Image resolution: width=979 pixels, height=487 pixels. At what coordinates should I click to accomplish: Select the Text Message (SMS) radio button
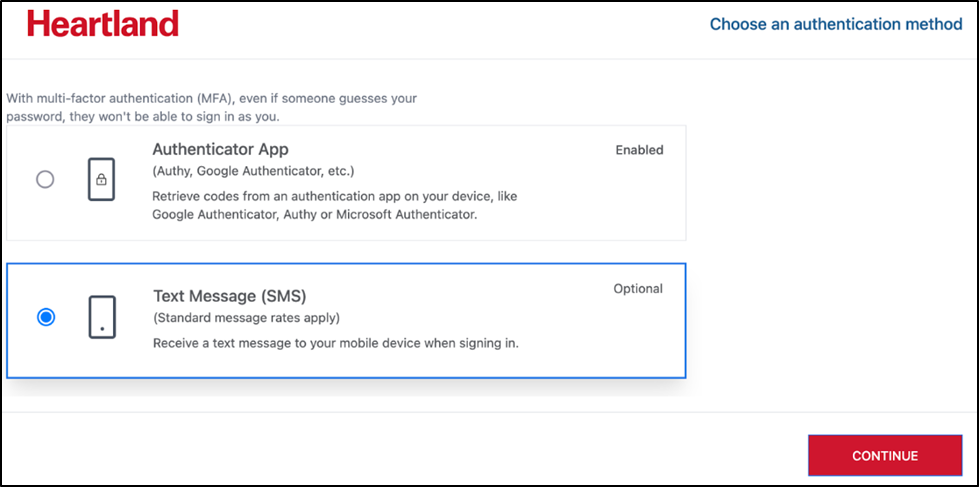point(46,317)
